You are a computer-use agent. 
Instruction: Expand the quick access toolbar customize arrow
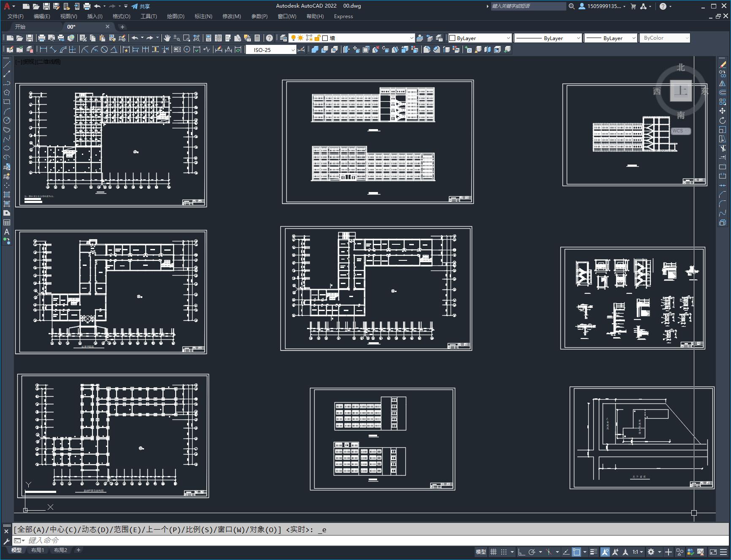[x=126, y=6]
